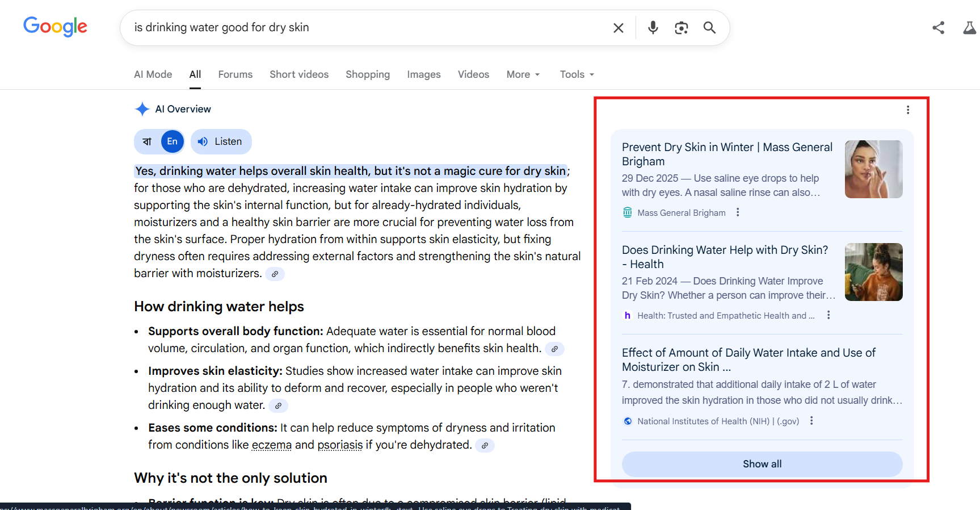Click the Google logo

point(55,27)
